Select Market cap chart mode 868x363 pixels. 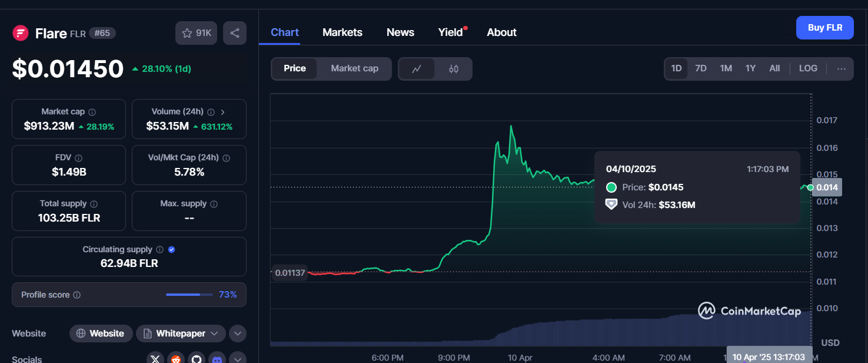click(354, 69)
